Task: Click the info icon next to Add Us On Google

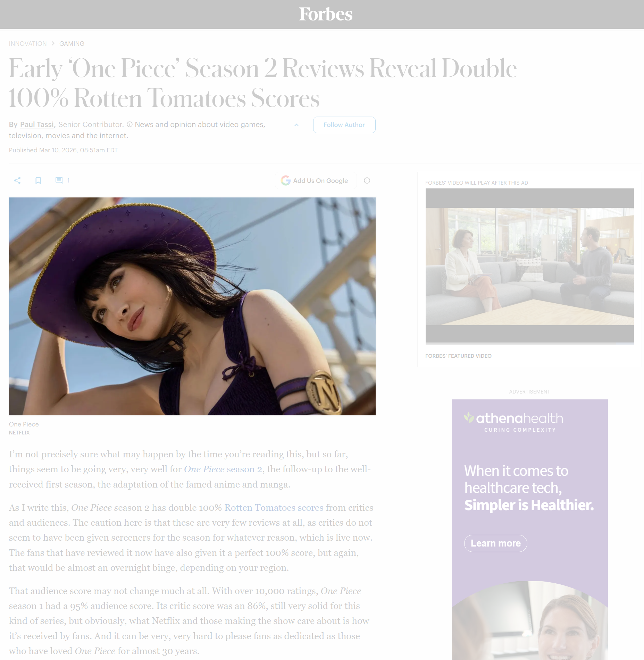Action: point(367,180)
